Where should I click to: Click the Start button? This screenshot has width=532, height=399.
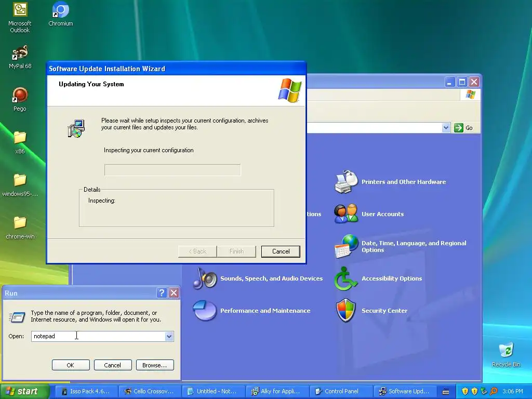pos(24,391)
